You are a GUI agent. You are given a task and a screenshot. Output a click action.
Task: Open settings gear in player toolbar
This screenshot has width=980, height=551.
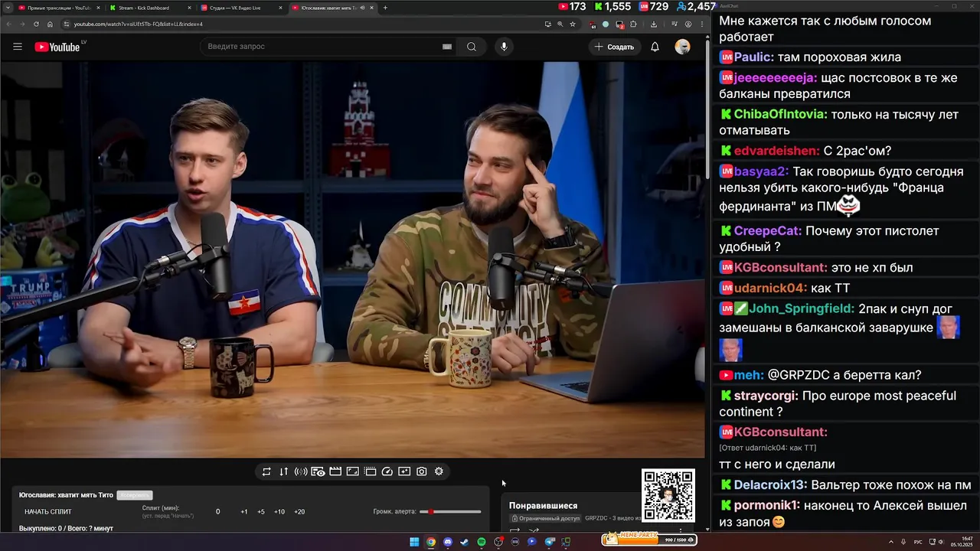click(439, 471)
